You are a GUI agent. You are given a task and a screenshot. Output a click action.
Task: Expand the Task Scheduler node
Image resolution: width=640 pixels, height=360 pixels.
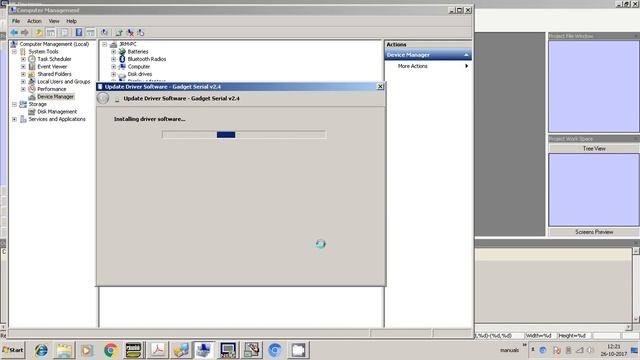pos(23,59)
